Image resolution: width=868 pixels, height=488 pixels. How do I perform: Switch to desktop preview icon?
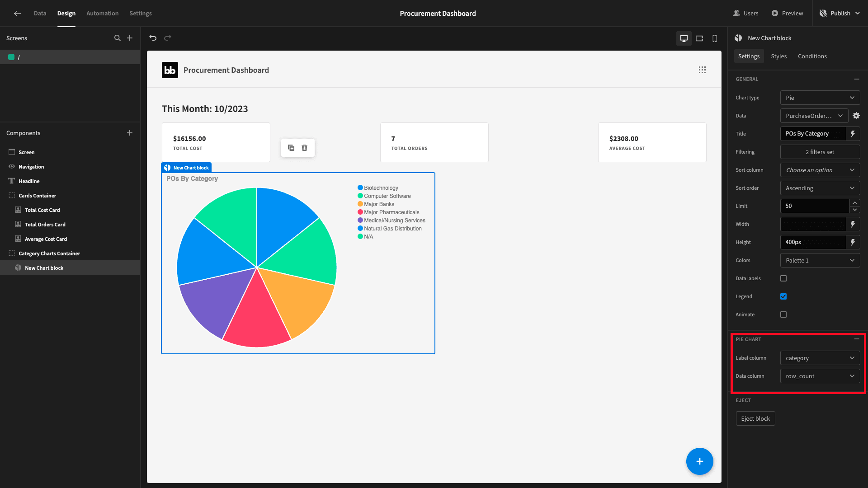(x=684, y=38)
